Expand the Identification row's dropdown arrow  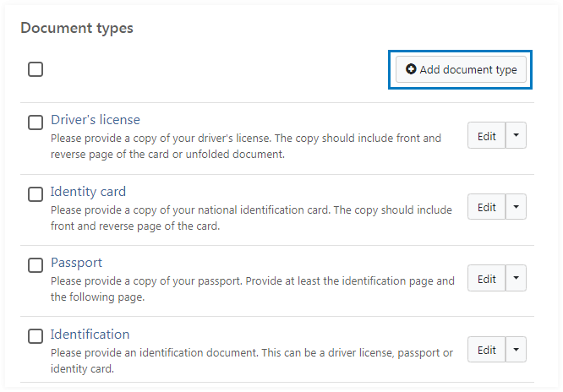(516, 350)
